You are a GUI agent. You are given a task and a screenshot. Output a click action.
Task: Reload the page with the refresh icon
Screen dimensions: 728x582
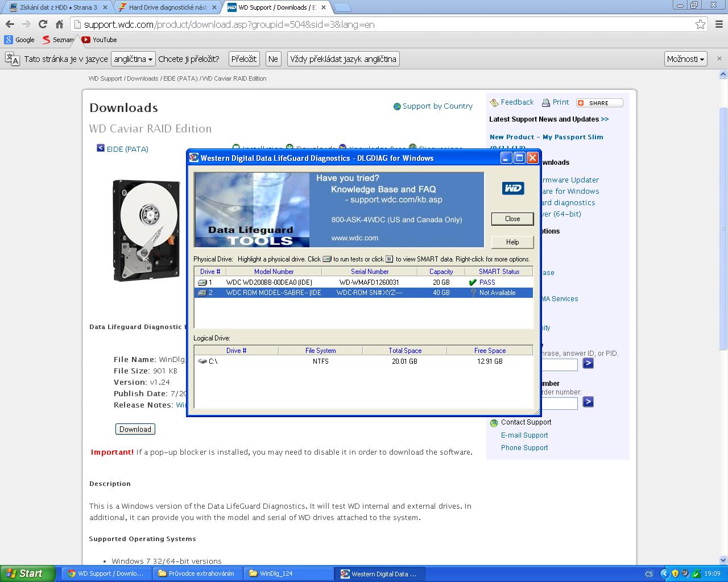(43, 24)
